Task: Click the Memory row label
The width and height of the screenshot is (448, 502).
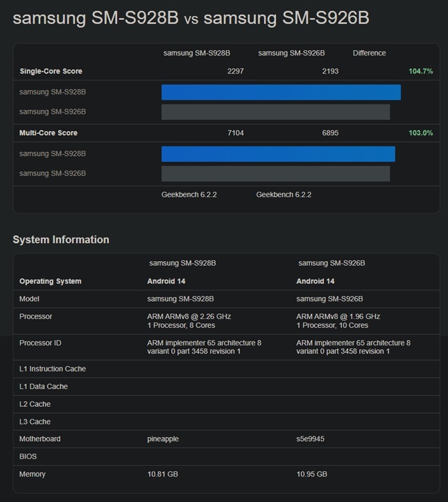Action: [32, 474]
